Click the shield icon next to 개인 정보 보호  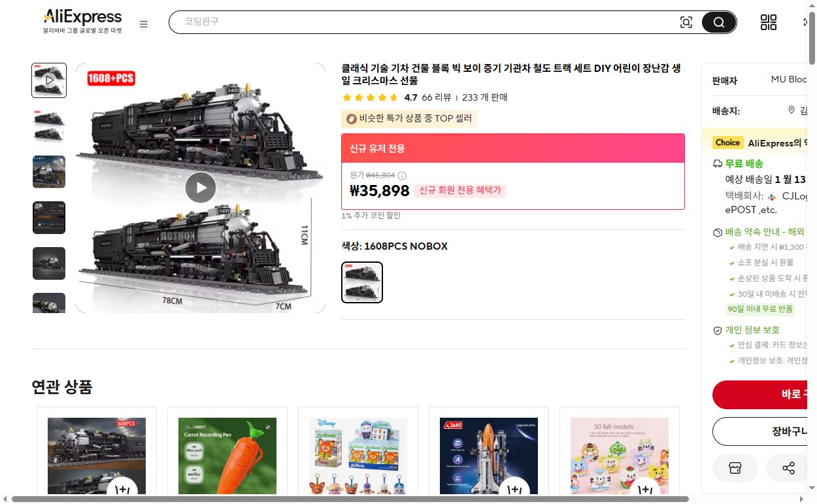click(718, 330)
